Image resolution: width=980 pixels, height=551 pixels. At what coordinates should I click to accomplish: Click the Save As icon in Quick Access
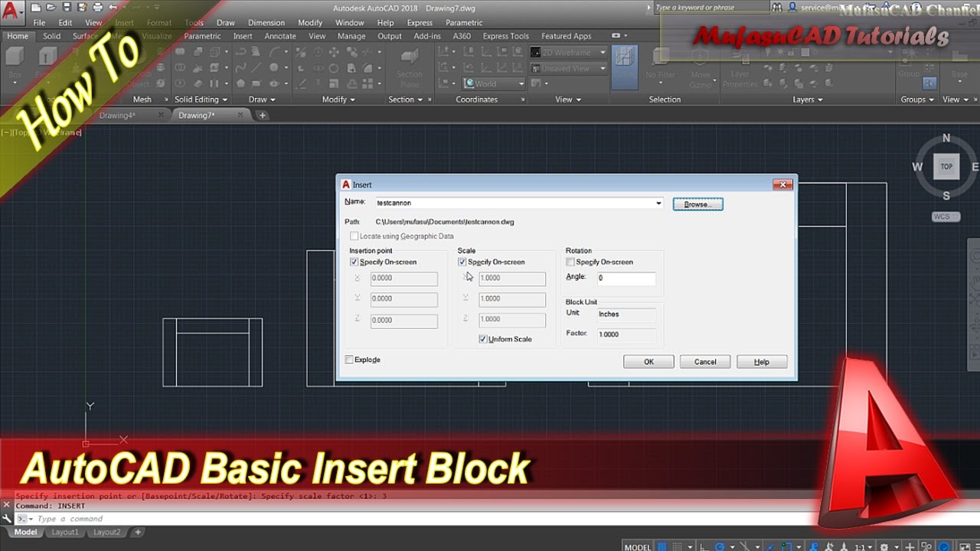pyautogui.click(x=81, y=8)
